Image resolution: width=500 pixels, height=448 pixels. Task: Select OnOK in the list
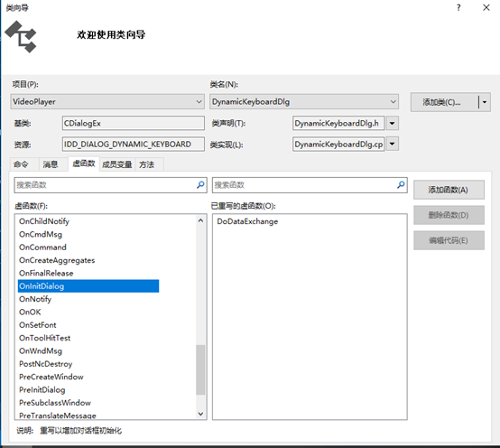(x=30, y=313)
